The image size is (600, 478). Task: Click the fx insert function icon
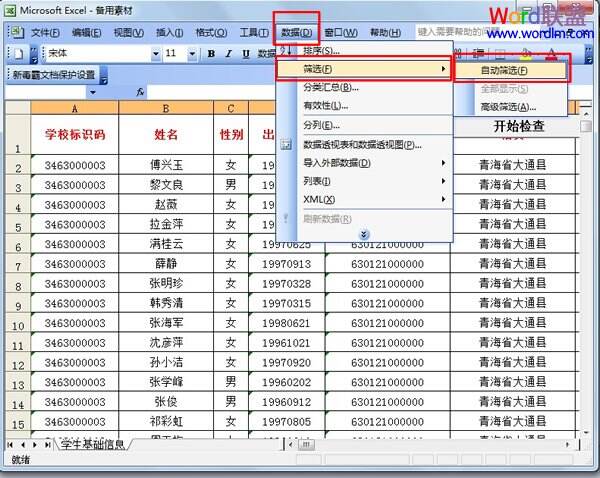[x=140, y=91]
